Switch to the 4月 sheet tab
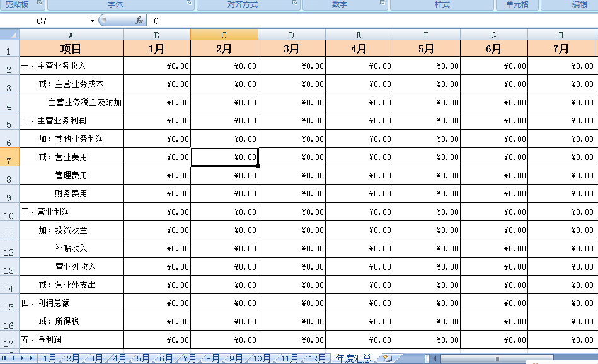 [x=119, y=358]
